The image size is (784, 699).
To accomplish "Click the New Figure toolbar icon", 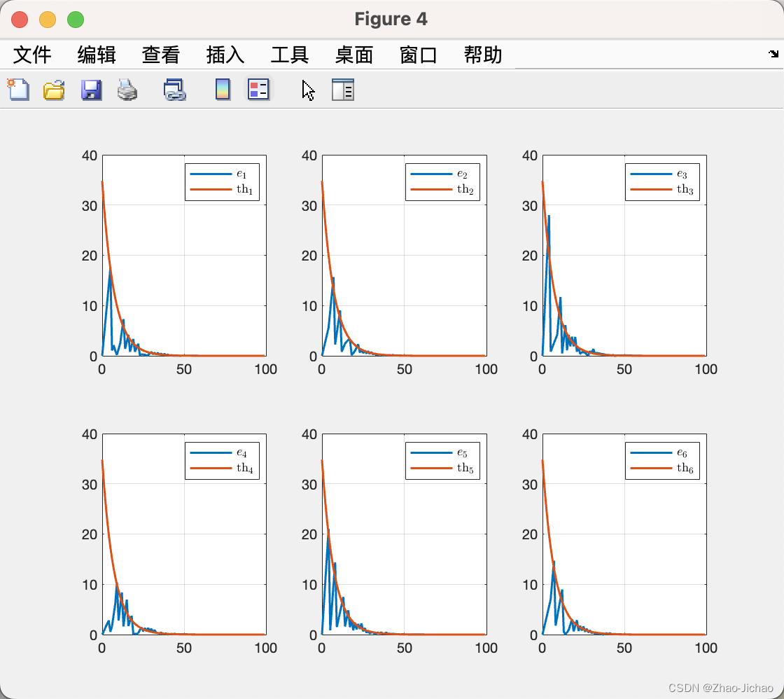I will click(x=18, y=90).
